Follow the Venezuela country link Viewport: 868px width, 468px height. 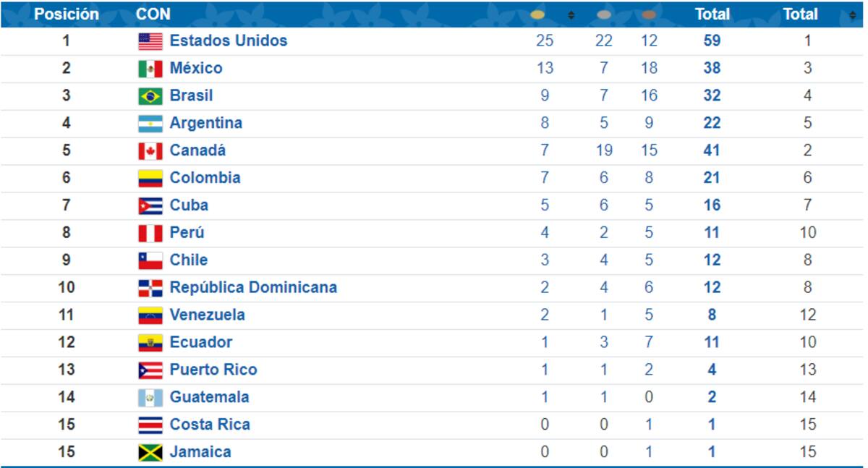(x=208, y=315)
